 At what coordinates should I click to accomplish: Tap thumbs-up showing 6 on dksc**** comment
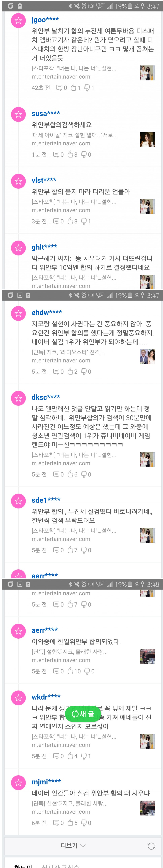[71, 474]
